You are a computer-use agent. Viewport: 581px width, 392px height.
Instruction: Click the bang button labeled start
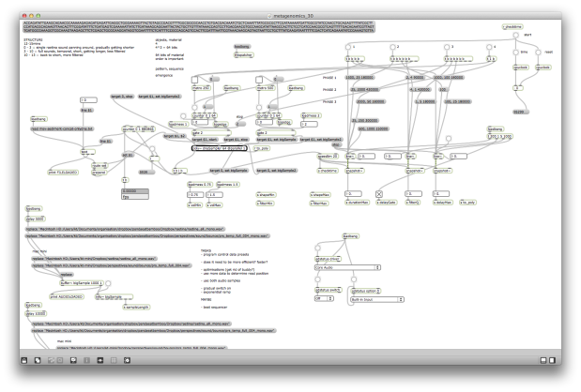pyautogui.click(x=516, y=35)
